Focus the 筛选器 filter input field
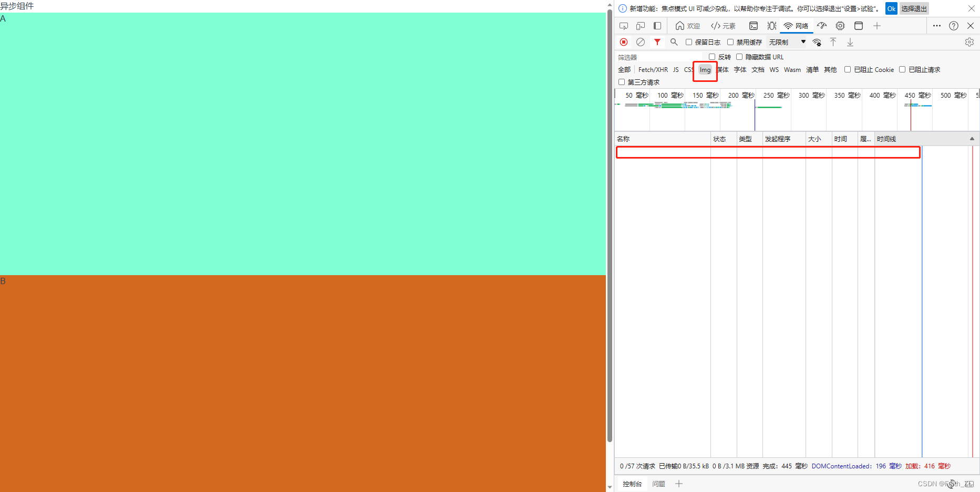This screenshot has height=492, width=980. 659,57
